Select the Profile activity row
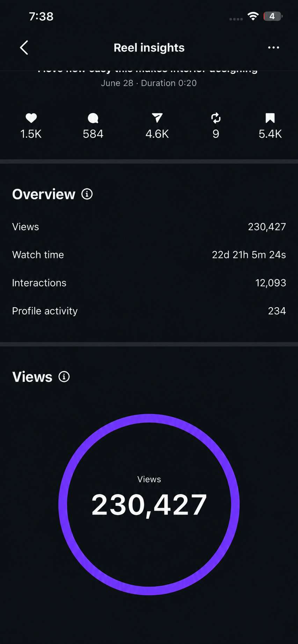Viewport: 298px width, 644px height. point(149,311)
